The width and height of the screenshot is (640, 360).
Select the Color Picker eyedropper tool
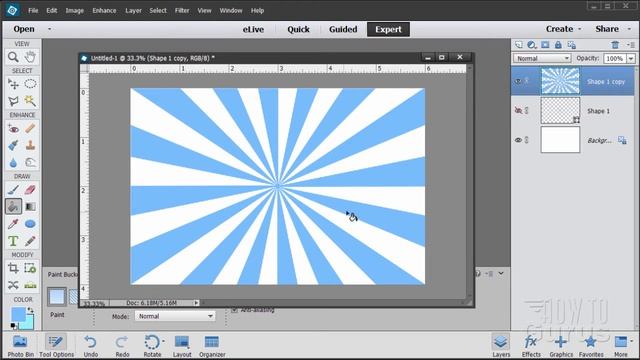[x=13, y=224]
